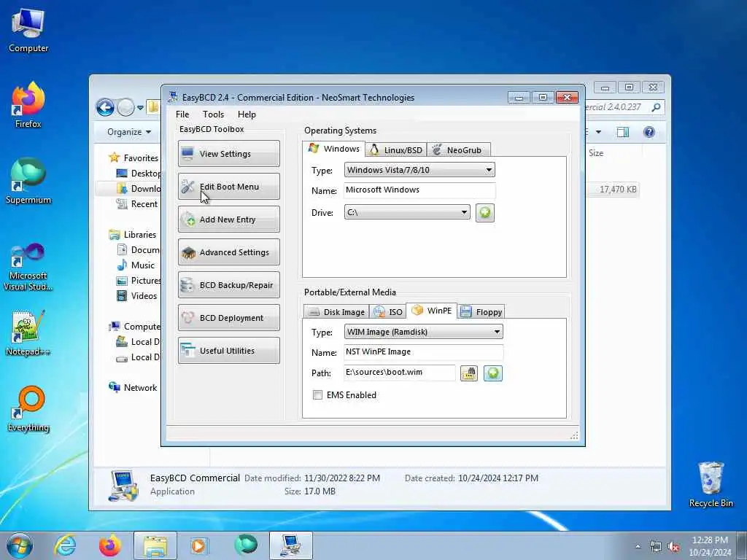Switch to the Floppy tab
This screenshot has height=560, width=747.
click(x=481, y=312)
